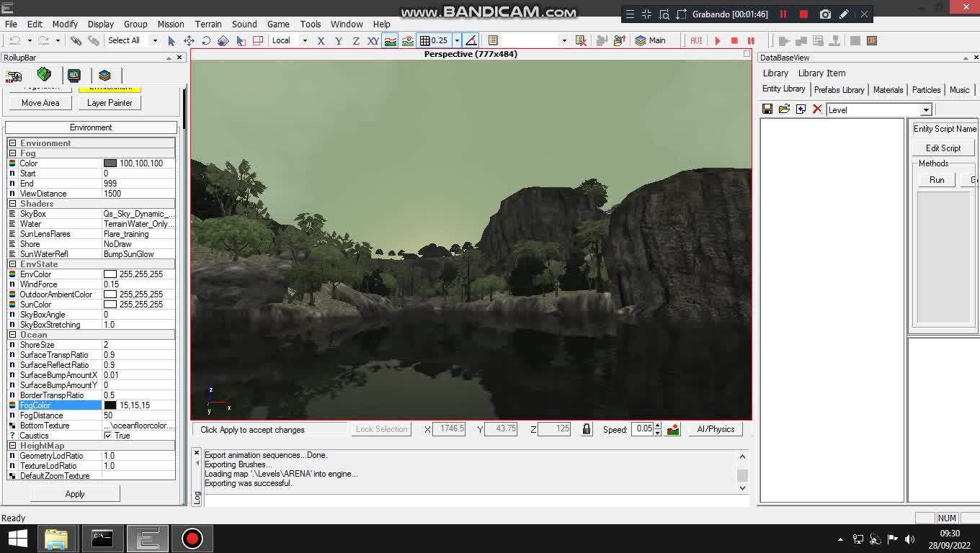The image size is (980, 553).
Task: Open the Mission menu
Action: pos(171,24)
